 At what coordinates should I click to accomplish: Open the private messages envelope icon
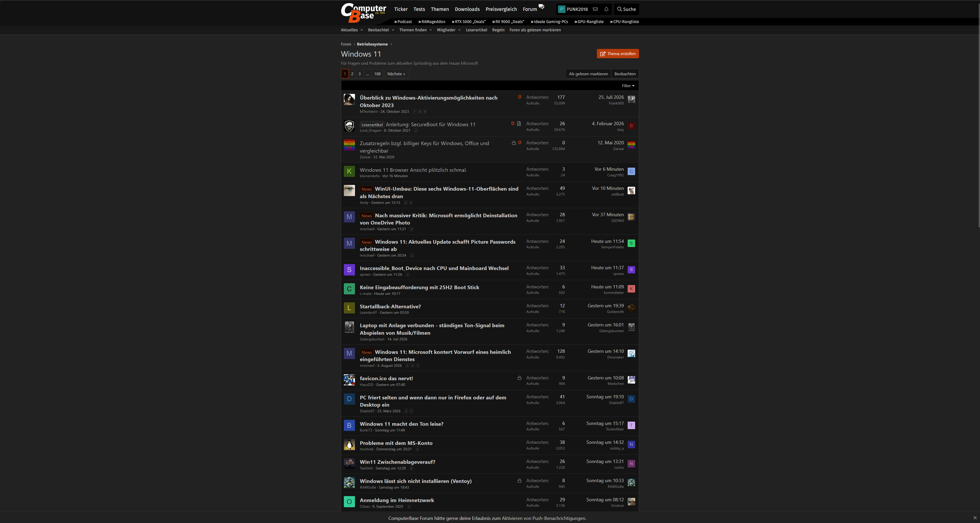(595, 9)
